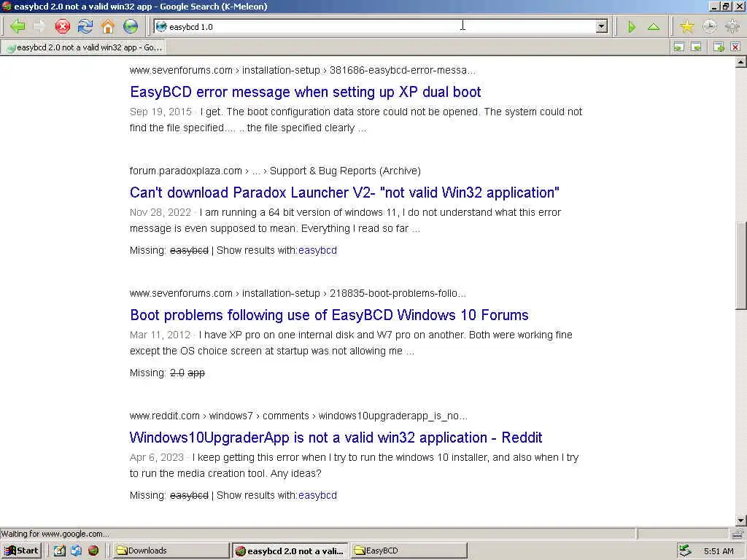This screenshot has width=747, height=560.
Task: Open the Paradox Launcher V2 'not valid Win32 application' result
Action: pyautogui.click(x=344, y=192)
